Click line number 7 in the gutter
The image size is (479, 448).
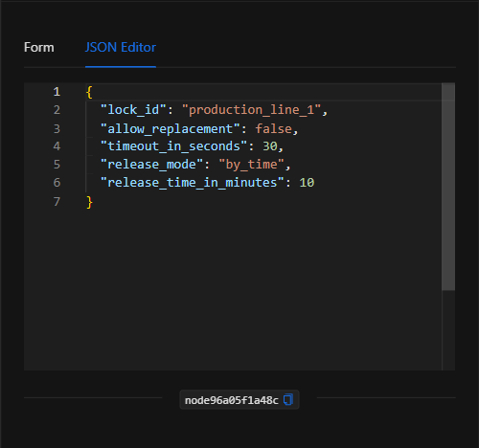coord(57,202)
